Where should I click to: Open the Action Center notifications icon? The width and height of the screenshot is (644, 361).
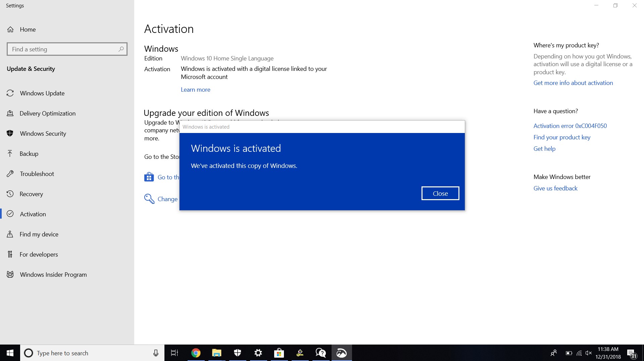[x=631, y=353]
